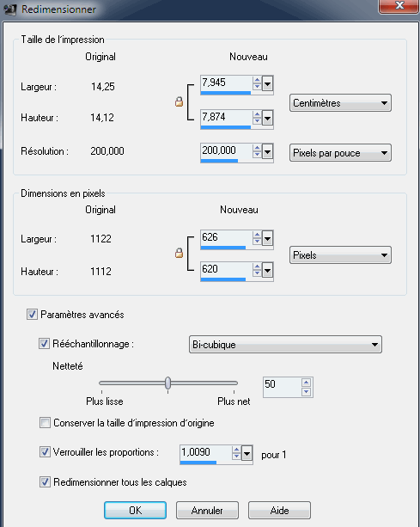
Task: Enable Conserver la taille d'impression d'origine
Action: click(x=45, y=422)
